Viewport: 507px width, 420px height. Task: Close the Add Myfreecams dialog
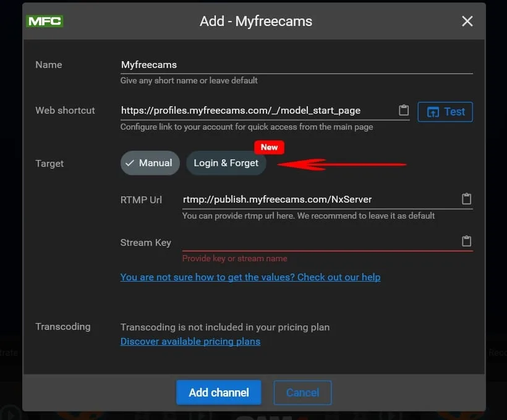(x=467, y=22)
